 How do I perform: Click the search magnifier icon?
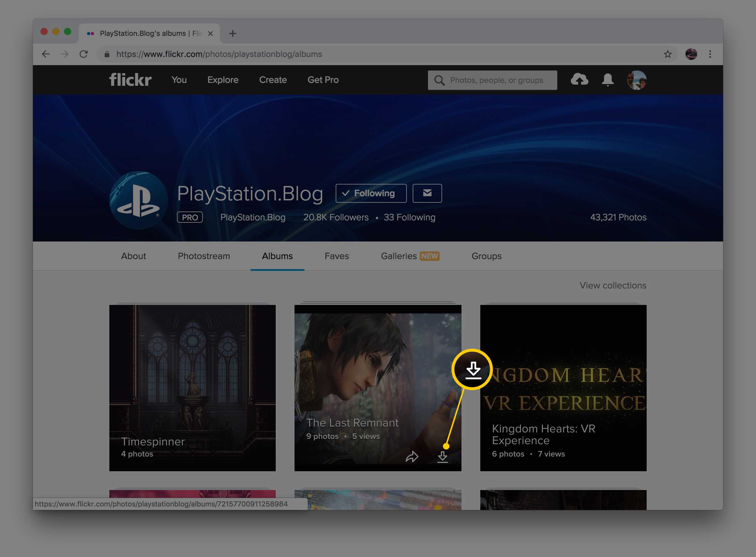[x=439, y=80]
